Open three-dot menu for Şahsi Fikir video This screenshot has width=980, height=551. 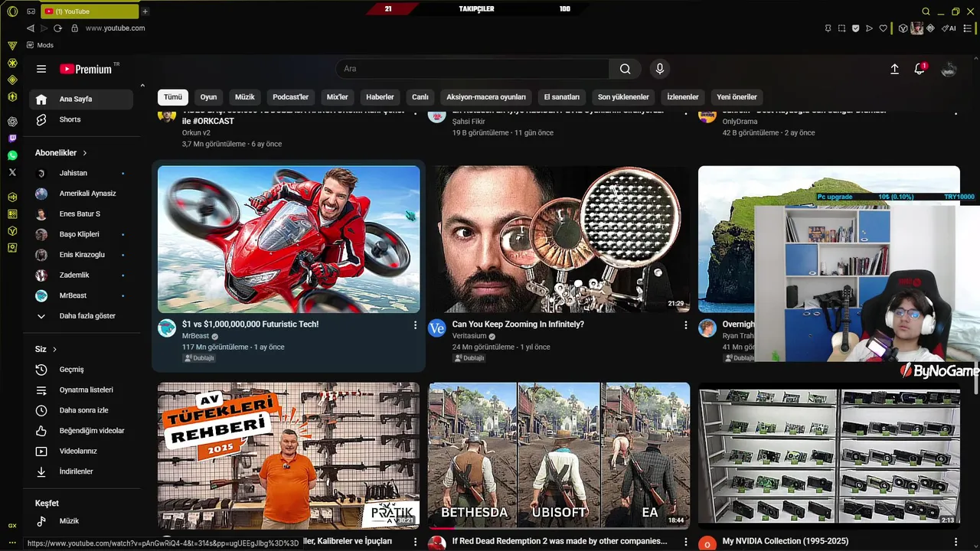[x=686, y=113]
